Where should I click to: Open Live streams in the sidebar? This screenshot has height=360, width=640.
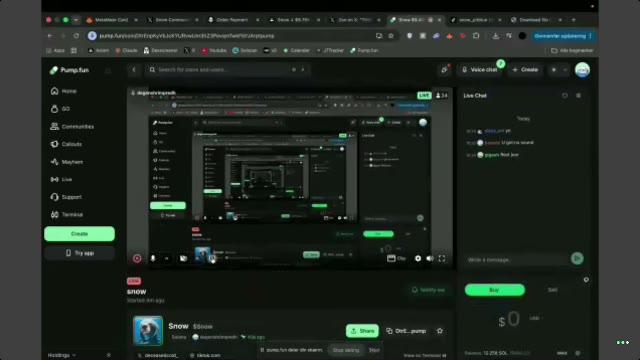61,180
